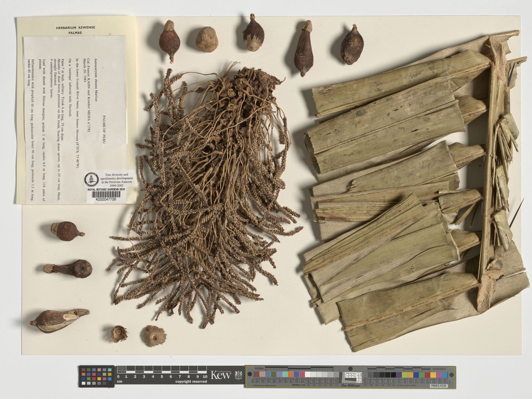Click the resolution target on gray card

(x=352, y=376)
